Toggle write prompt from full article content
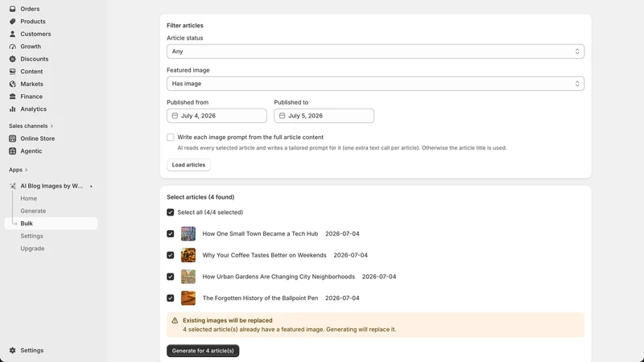Viewport: 644px width, 362px height. pyautogui.click(x=171, y=137)
